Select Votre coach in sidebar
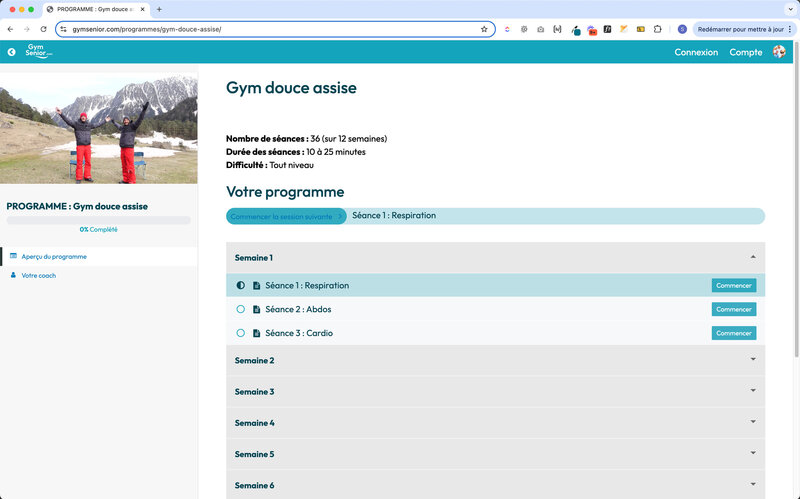800x499 pixels. coord(39,276)
